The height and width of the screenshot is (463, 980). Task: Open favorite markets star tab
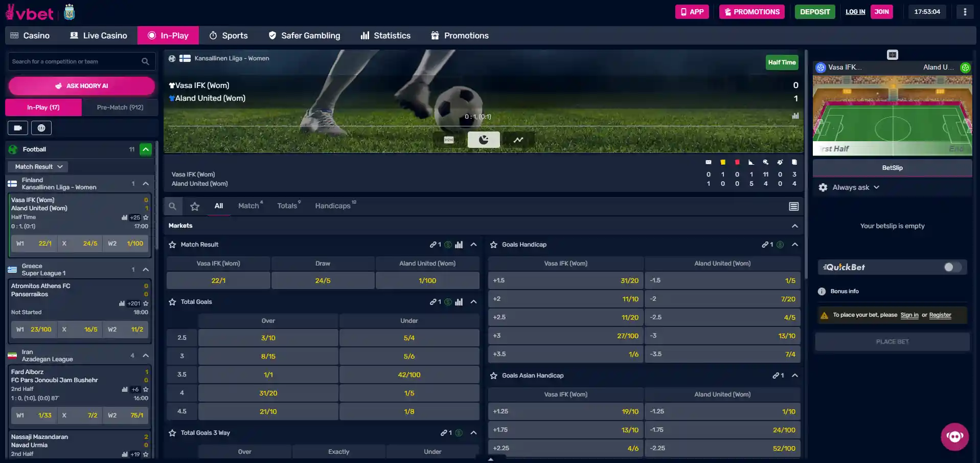pos(195,206)
